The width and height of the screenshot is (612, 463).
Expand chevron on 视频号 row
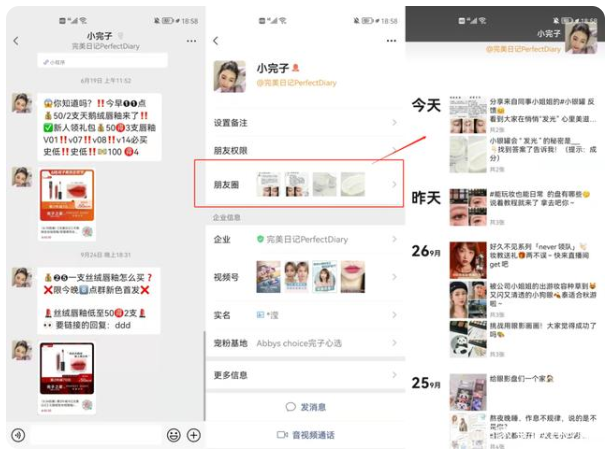pyautogui.click(x=394, y=277)
